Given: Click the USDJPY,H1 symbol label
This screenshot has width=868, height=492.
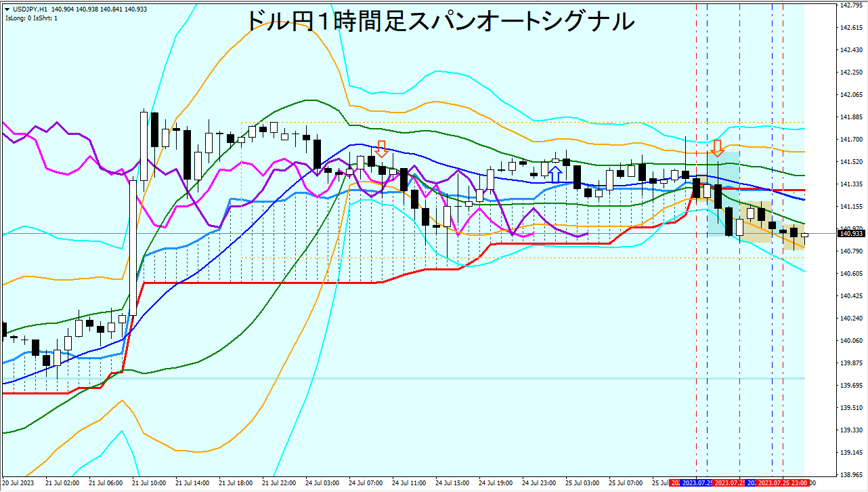Looking at the screenshot, I should (29, 9).
